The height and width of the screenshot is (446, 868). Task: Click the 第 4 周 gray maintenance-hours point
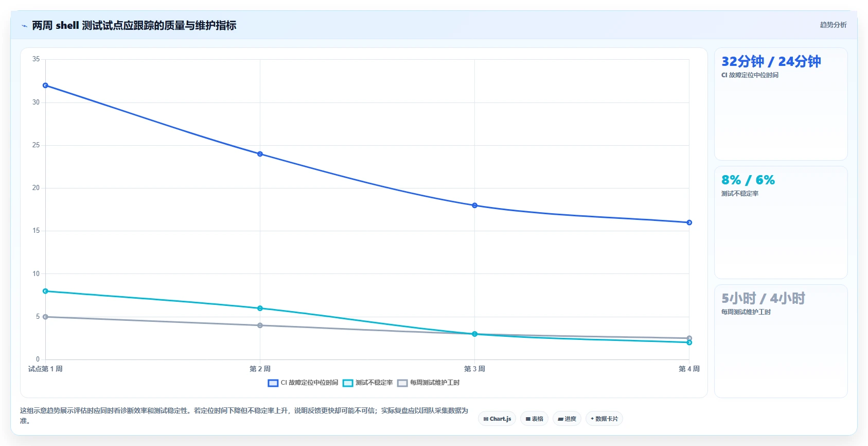689,338
